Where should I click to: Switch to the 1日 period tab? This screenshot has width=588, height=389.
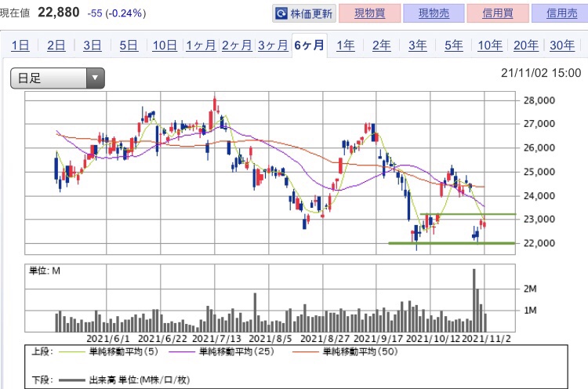pos(20,45)
